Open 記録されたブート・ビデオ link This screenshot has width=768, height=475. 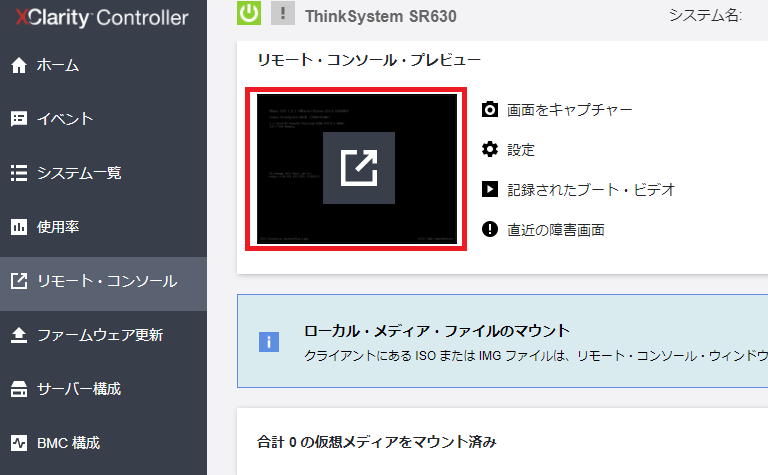(x=591, y=190)
